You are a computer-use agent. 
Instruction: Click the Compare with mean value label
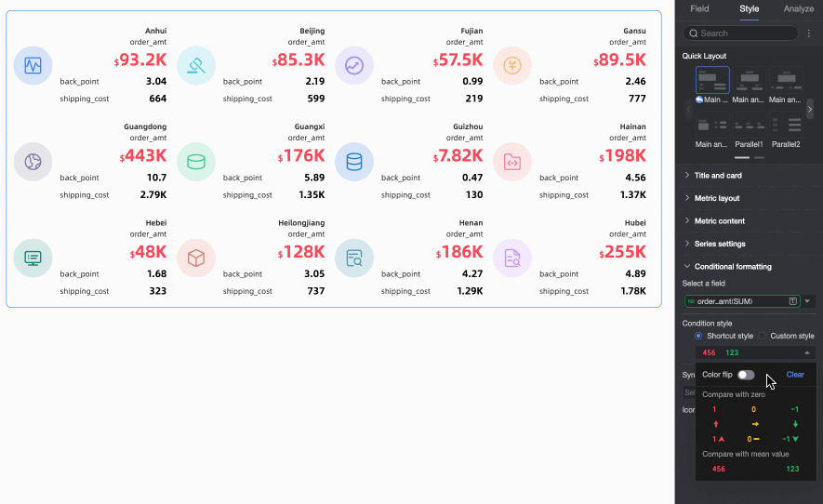click(x=745, y=454)
